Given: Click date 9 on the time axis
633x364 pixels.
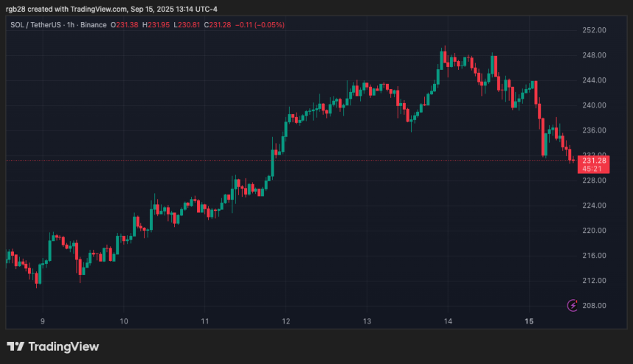Looking at the screenshot, I should (43, 321).
